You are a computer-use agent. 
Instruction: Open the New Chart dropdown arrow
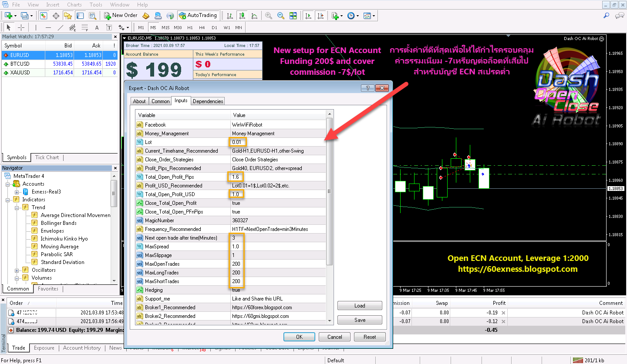click(x=15, y=16)
